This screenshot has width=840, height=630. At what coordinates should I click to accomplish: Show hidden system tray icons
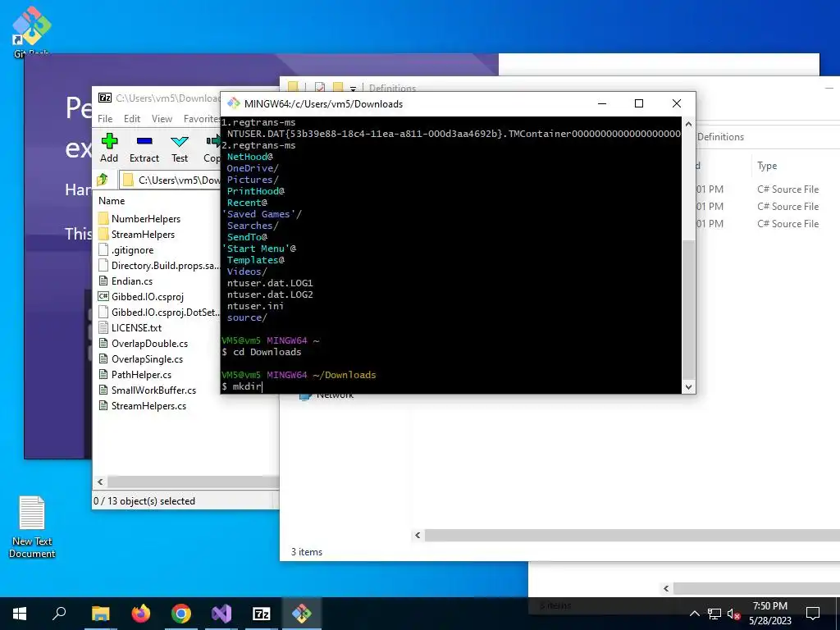coord(694,614)
